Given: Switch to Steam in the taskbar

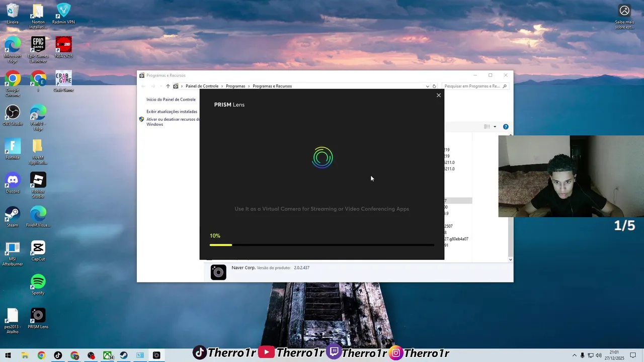Looking at the screenshot, I should [123, 355].
